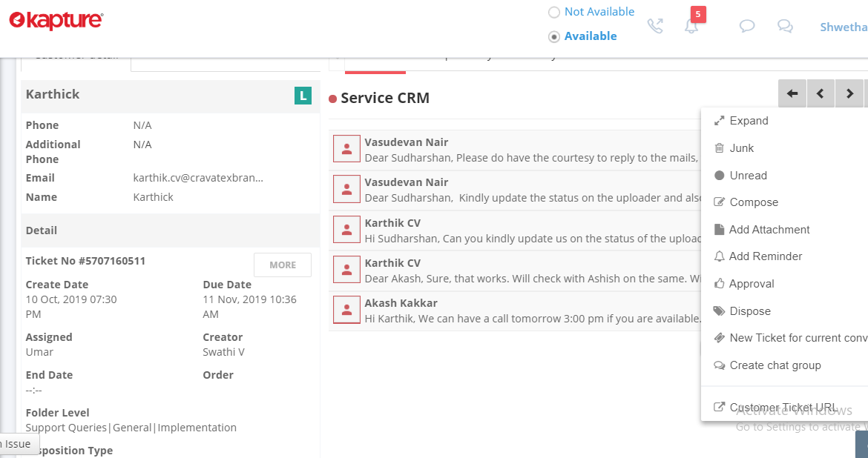Open the notifications bell with 5 alerts
Image resolution: width=868 pixels, height=458 pixels.
tap(691, 26)
